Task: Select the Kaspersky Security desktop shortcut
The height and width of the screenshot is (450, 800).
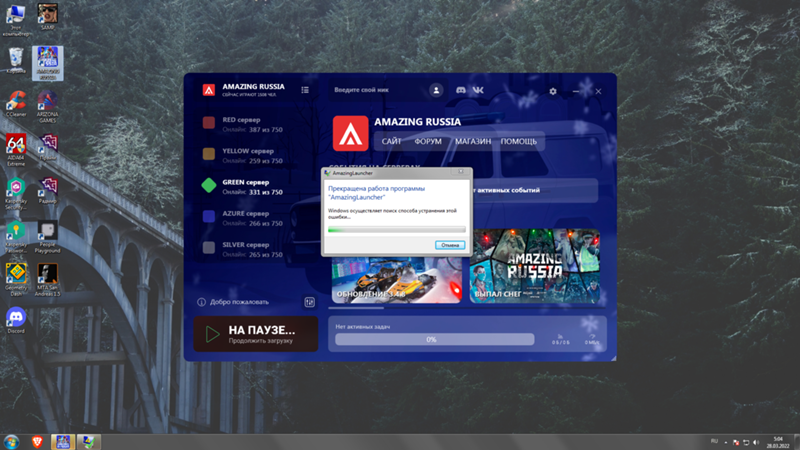Action: 16,193
